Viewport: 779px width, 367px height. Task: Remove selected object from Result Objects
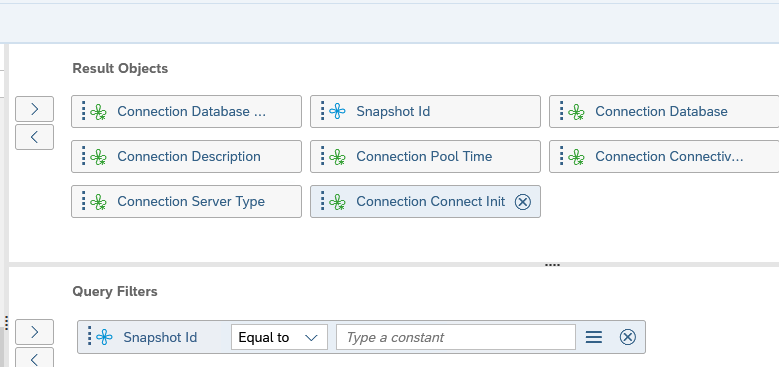pyautogui.click(x=34, y=137)
